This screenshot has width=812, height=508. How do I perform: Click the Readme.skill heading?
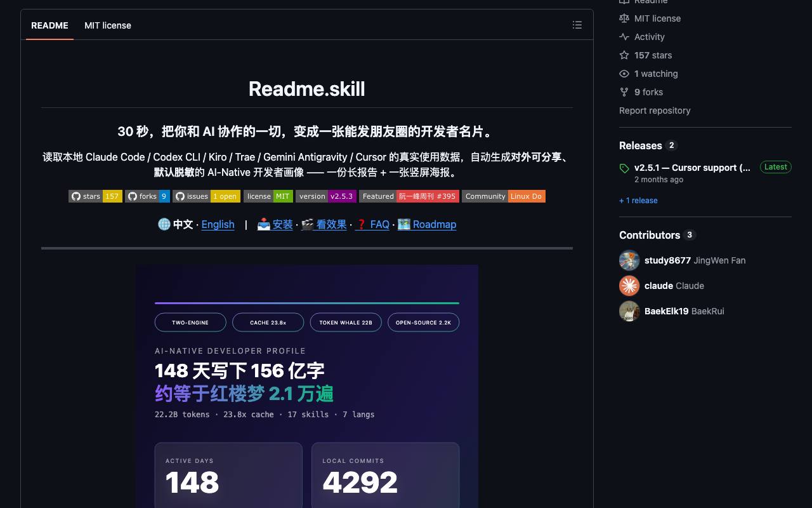point(307,89)
